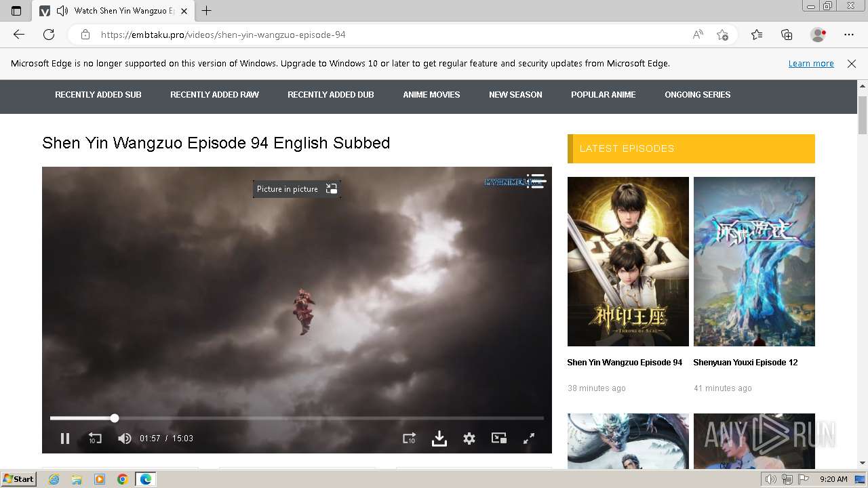Image resolution: width=868 pixels, height=488 pixels.
Task: Open a new browser tab
Action: pos(207,11)
